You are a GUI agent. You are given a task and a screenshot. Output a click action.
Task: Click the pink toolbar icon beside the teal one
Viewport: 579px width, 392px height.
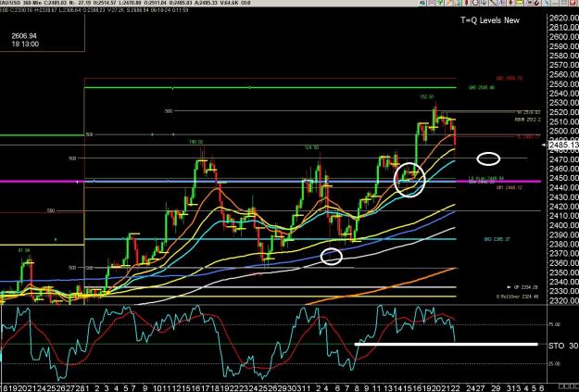click(x=432, y=3)
